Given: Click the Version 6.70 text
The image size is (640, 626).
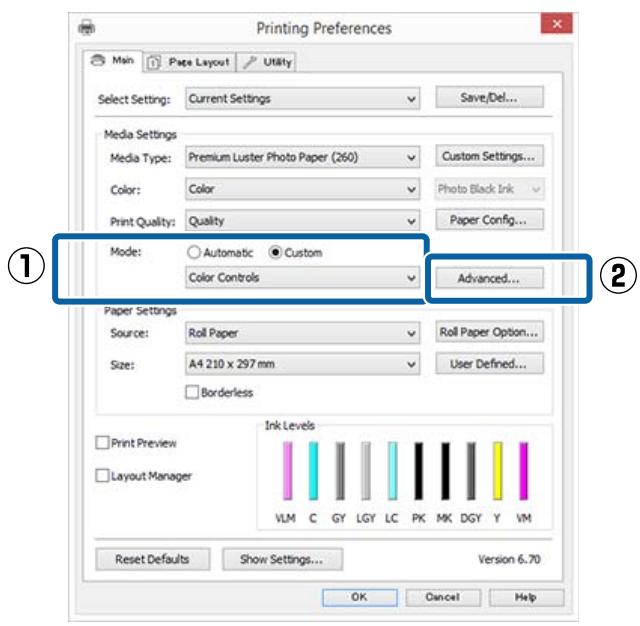Looking at the screenshot, I should click(x=509, y=559).
